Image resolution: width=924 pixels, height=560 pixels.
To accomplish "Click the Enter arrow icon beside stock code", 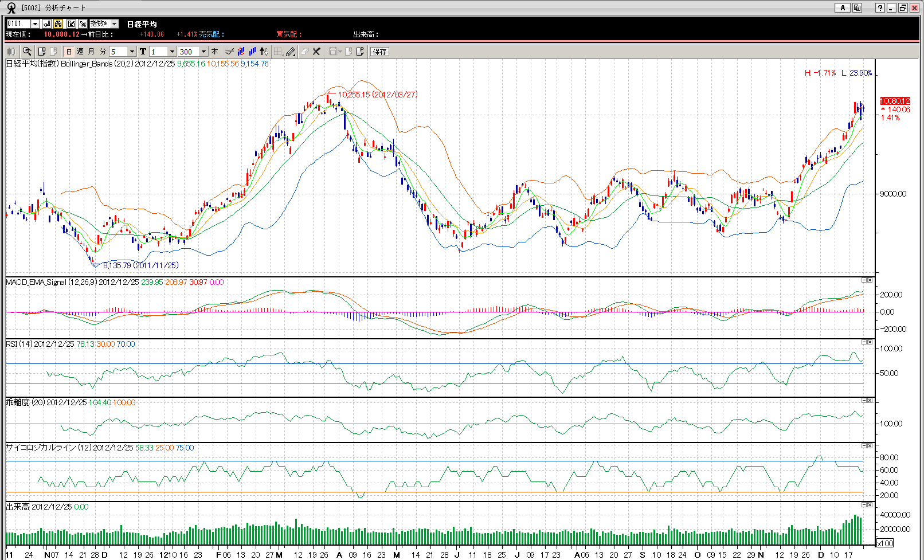I will (47, 24).
